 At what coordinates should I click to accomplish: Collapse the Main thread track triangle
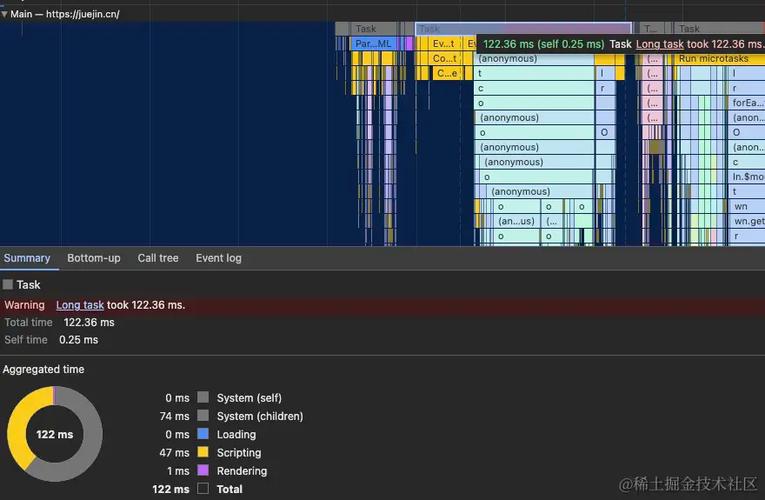coord(4,14)
